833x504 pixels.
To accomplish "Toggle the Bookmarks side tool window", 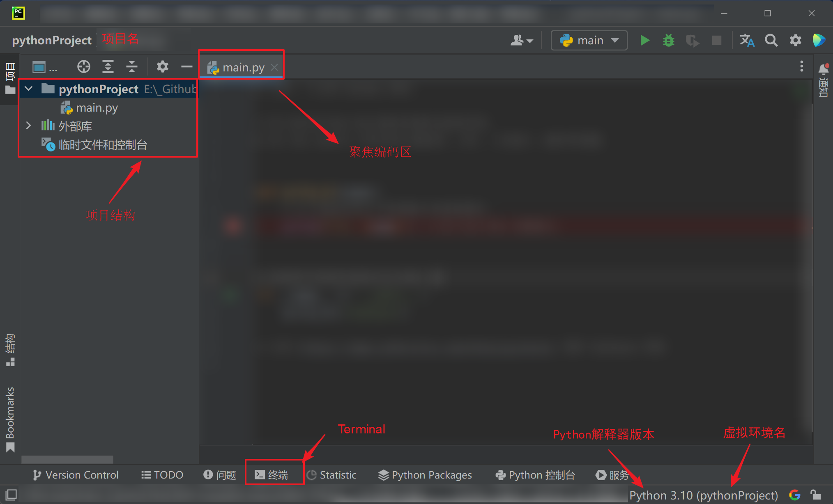I will [10, 419].
